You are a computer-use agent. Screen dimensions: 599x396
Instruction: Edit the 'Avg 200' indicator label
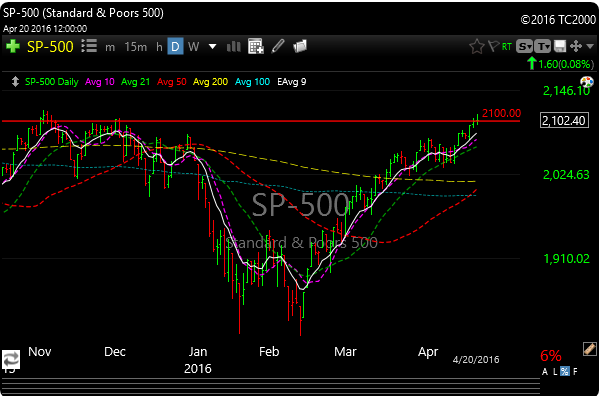(x=210, y=82)
